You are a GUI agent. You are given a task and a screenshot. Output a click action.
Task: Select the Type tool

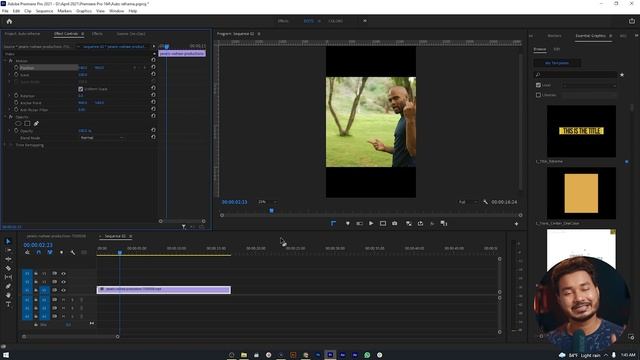click(x=8, y=304)
